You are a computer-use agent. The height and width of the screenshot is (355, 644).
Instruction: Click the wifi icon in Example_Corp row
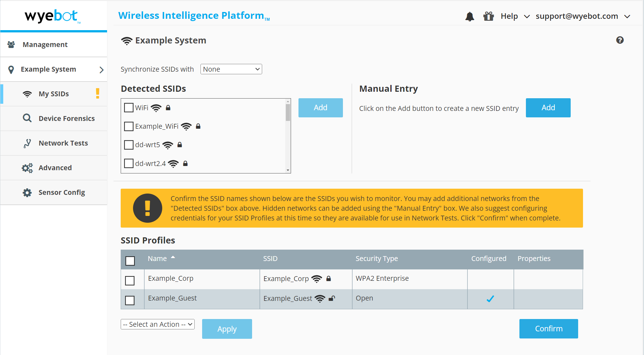317,279
